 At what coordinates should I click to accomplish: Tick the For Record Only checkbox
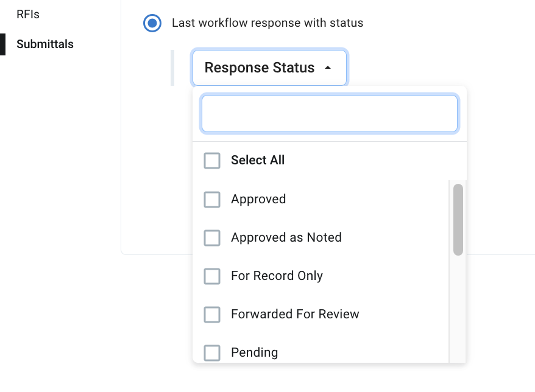coord(212,276)
